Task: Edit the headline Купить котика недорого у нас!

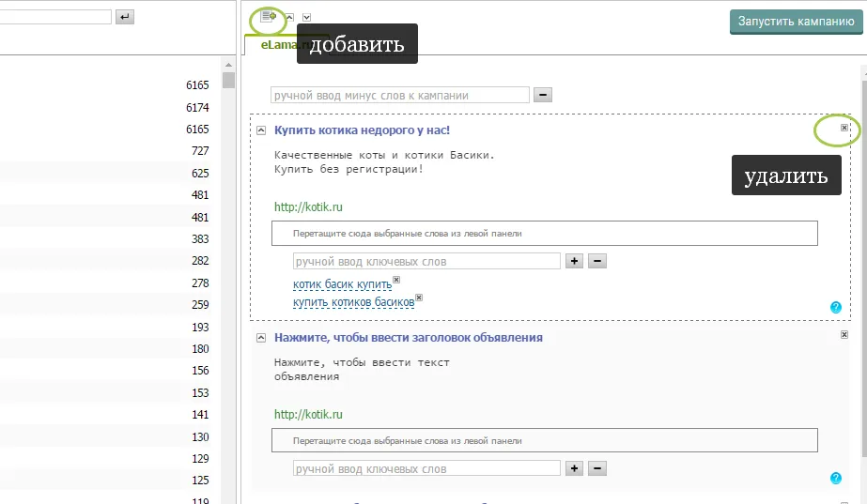Action: (362, 130)
